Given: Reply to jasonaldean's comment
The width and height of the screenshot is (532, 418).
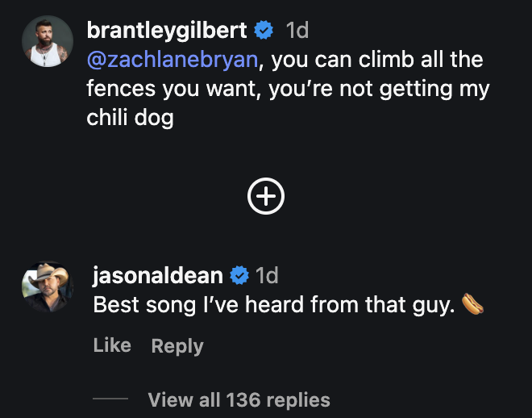Looking at the screenshot, I should point(177,345).
